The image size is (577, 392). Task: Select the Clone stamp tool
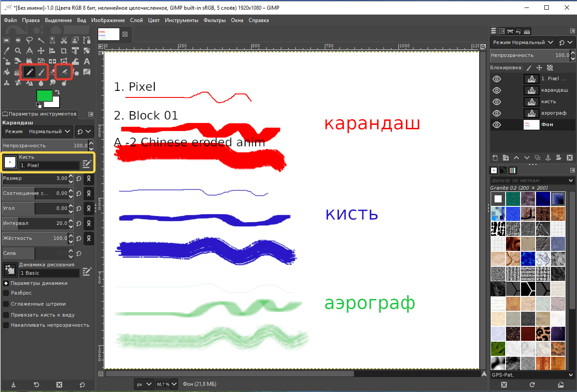point(6,82)
